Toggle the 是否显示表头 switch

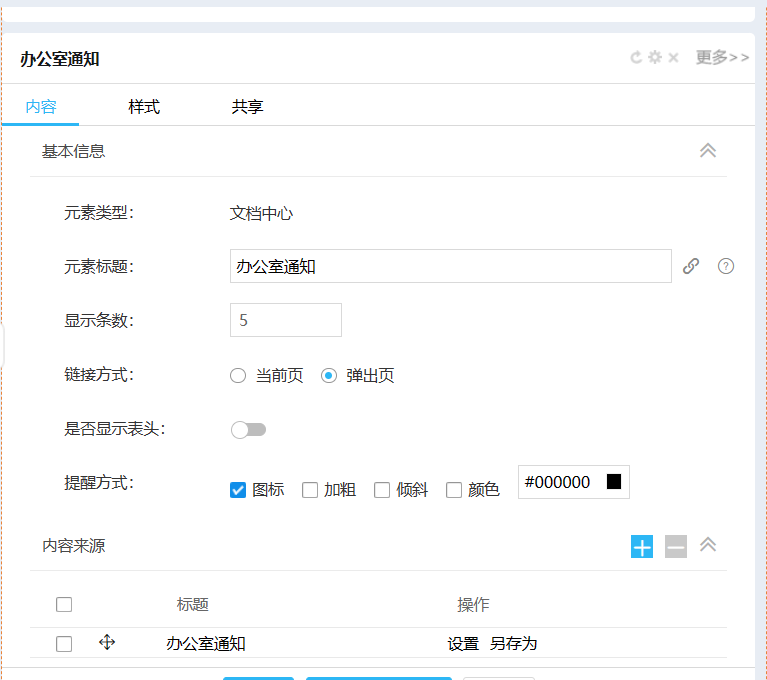248,430
